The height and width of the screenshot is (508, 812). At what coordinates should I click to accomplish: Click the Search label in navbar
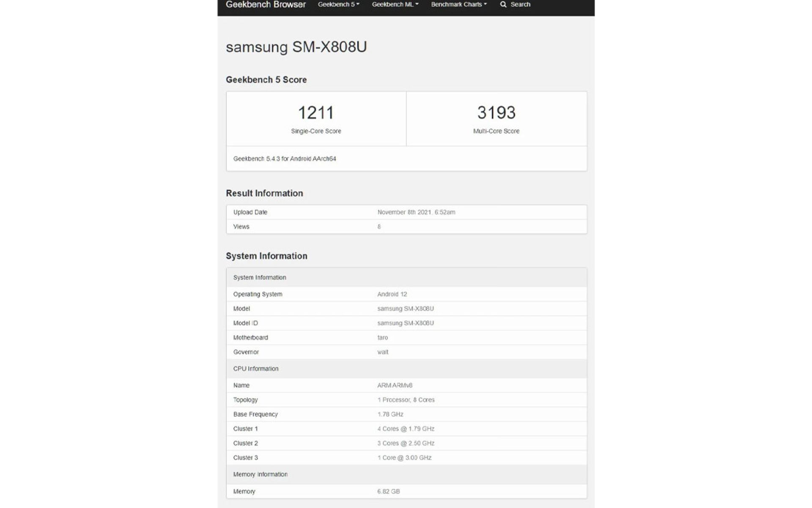[x=520, y=5]
